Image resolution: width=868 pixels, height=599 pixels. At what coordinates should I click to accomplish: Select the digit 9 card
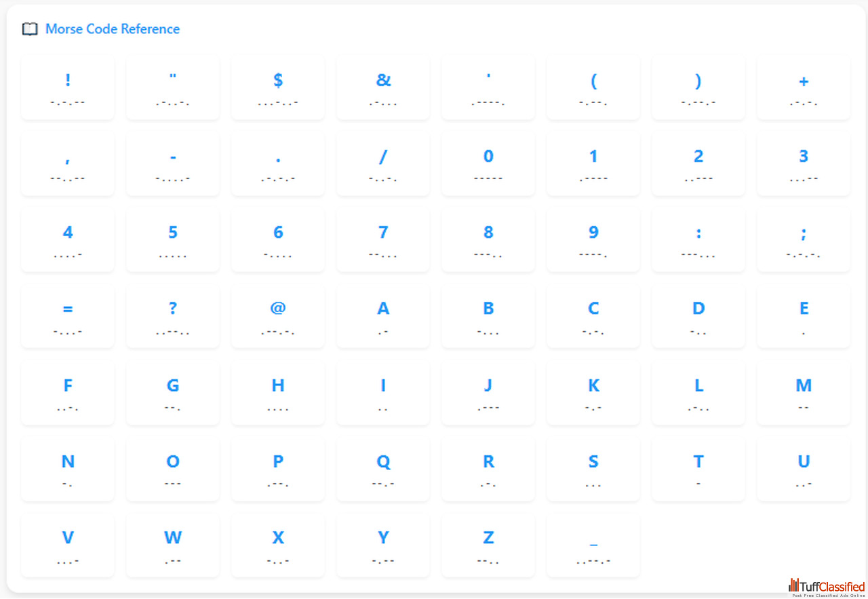click(593, 241)
